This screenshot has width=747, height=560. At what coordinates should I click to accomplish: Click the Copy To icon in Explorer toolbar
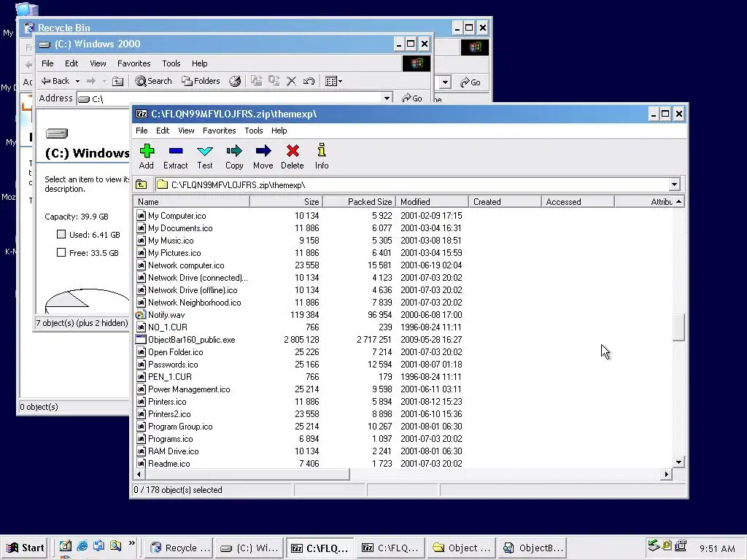pyautogui.click(x=274, y=81)
